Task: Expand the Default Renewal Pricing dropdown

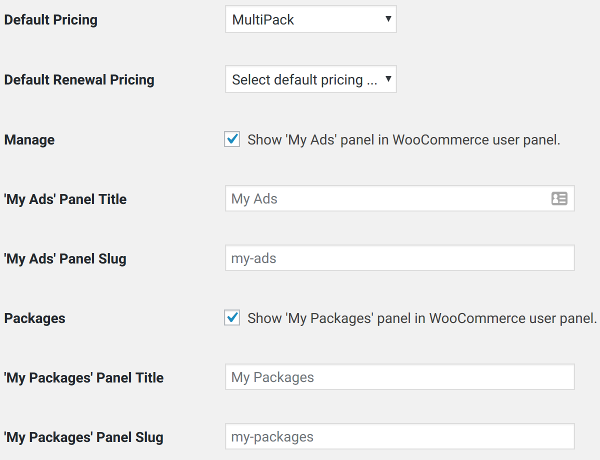Action: point(311,79)
